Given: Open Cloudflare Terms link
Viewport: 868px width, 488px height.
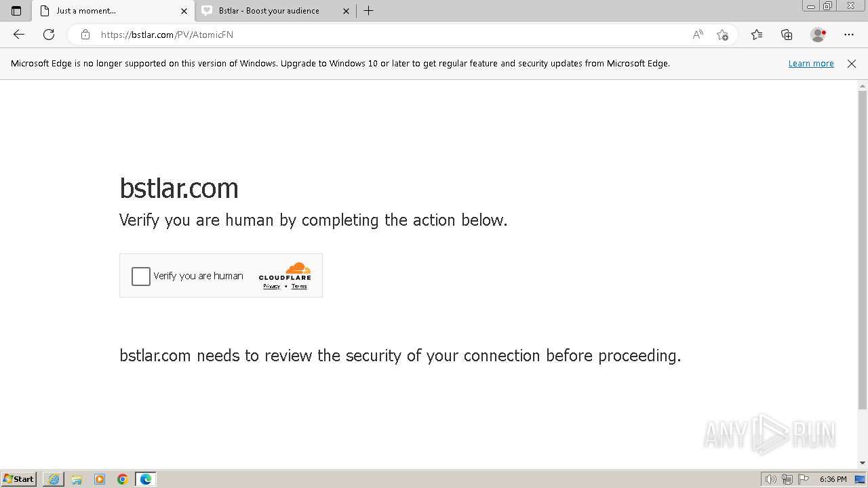Looking at the screenshot, I should pyautogui.click(x=299, y=286).
